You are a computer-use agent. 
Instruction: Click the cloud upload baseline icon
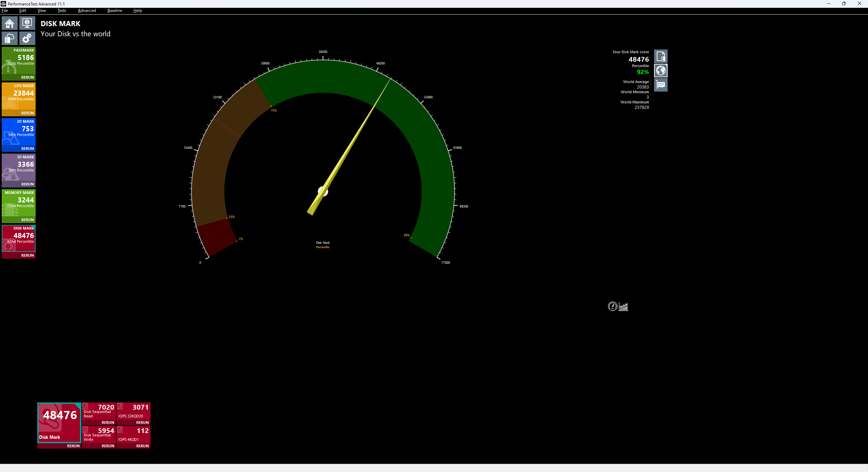(9, 38)
